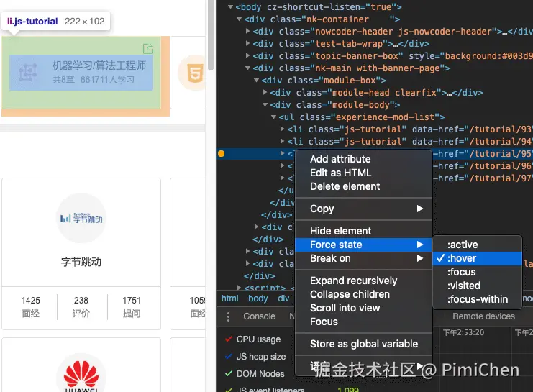Choose Store as global variable
The height and width of the screenshot is (392, 533).
coord(363,344)
